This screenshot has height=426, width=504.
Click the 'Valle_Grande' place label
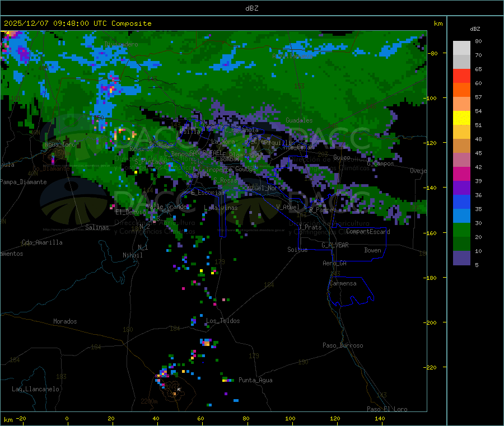(x=166, y=206)
